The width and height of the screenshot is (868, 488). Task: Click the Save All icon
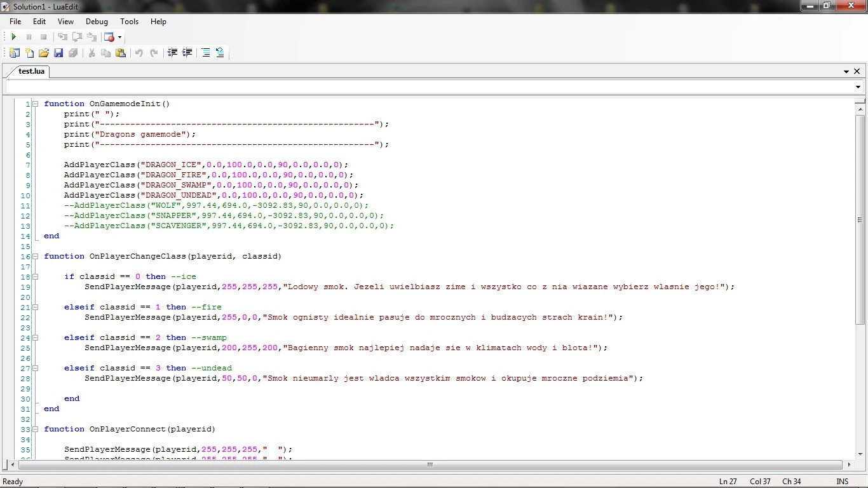click(73, 53)
